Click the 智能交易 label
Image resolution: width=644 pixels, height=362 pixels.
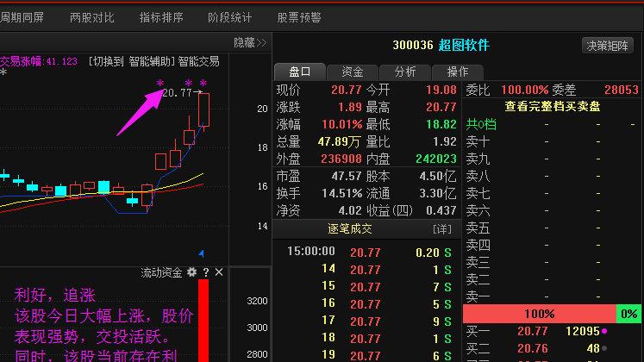(x=198, y=61)
